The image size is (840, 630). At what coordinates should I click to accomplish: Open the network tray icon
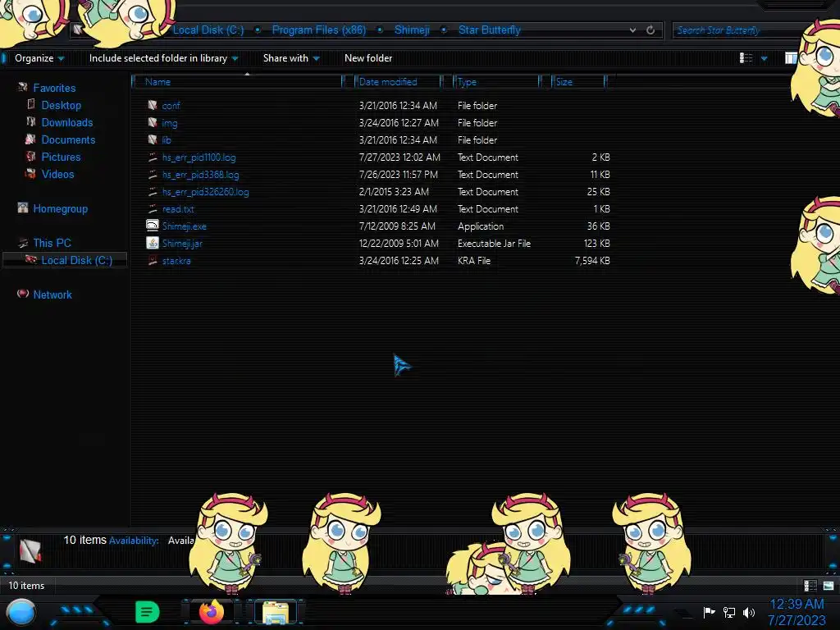pyautogui.click(x=729, y=612)
